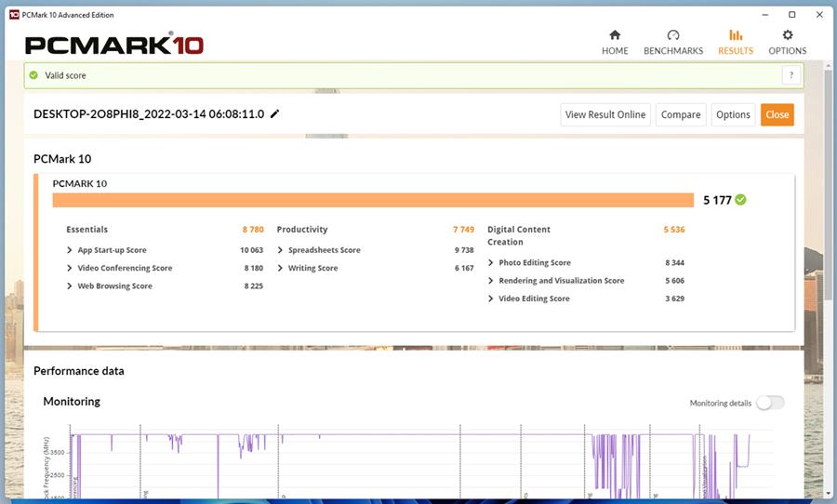Click the pencil icon to rename result
The image size is (837, 504).
point(274,114)
